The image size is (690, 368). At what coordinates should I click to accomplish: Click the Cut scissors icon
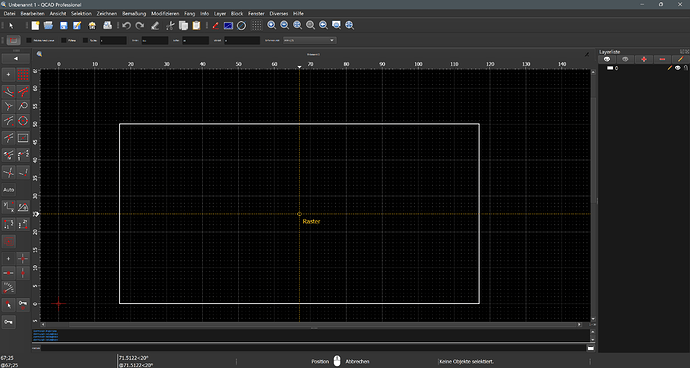(x=170, y=26)
